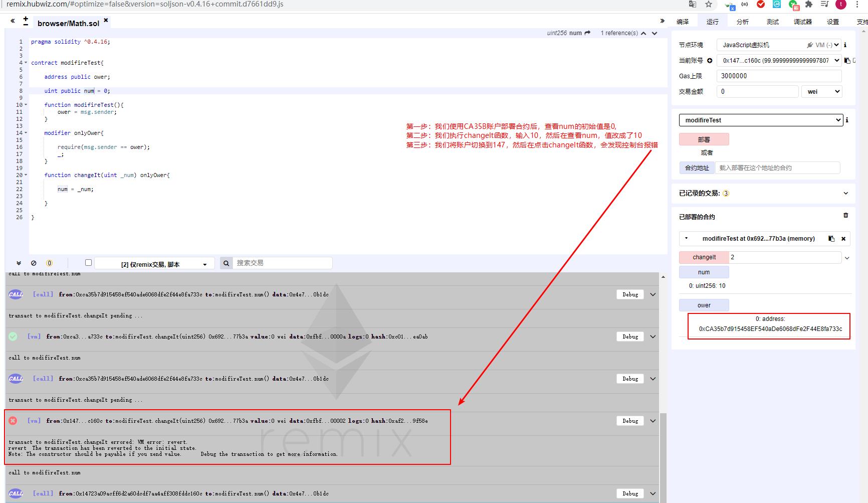Open browser profile avatar 't'
The width and height of the screenshot is (868, 503).
pos(841,5)
